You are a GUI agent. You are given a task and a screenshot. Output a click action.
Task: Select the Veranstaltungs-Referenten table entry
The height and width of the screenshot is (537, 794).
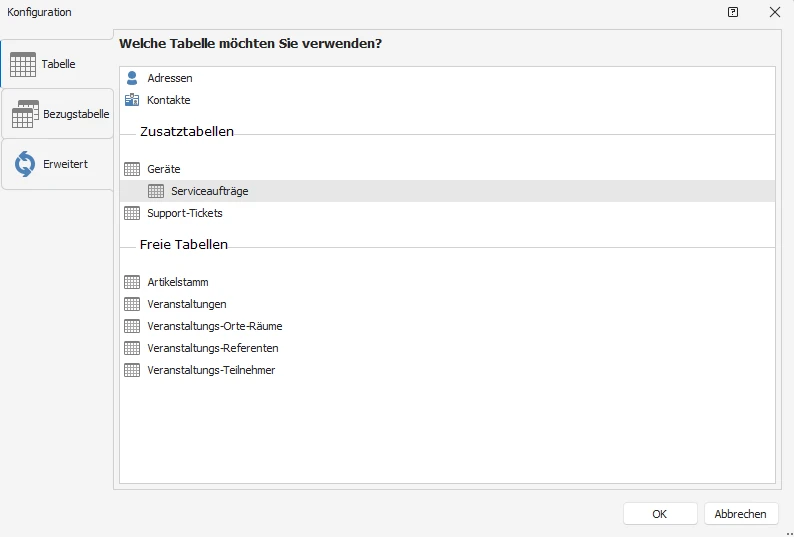coord(447,348)
